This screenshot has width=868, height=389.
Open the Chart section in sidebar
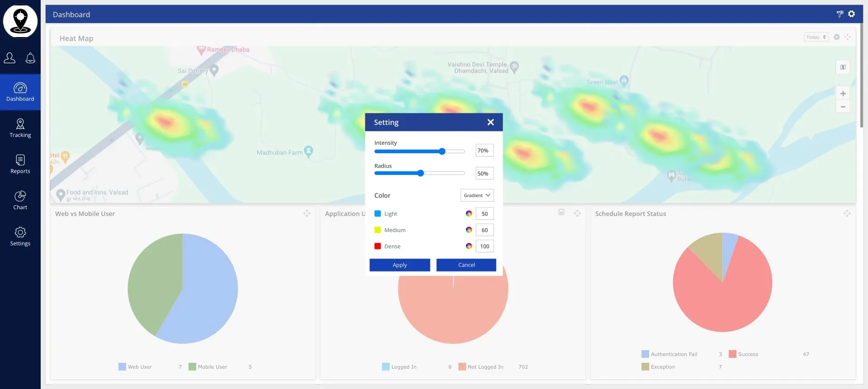pyautogui.click(x=20, y=201)
